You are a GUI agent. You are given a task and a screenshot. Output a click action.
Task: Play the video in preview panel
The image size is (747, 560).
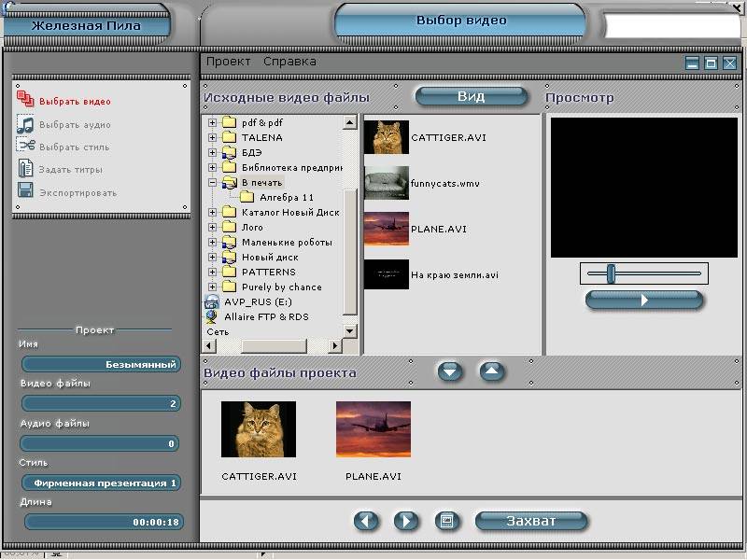tap(643, 301)
